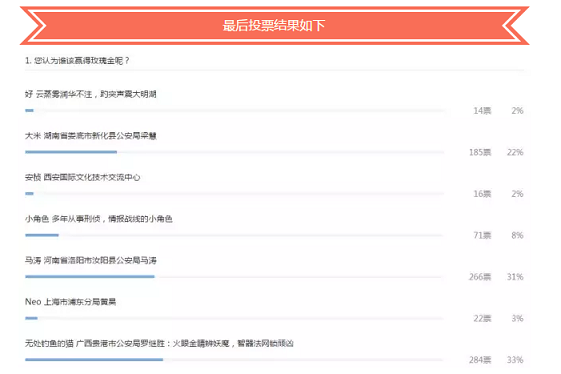Select the 无处钓鱼的猫 广西贵港市 option
Screen dimensions: 561x374
[x=159, y=343]
